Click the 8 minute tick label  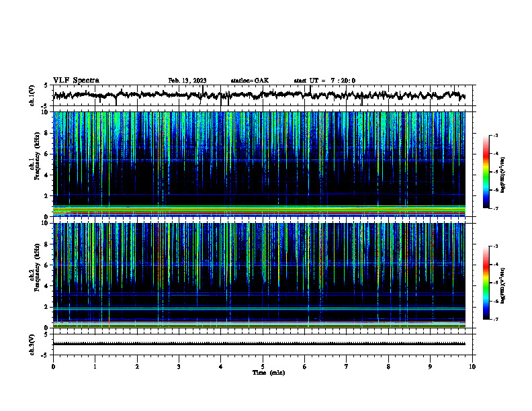(388, 367)
